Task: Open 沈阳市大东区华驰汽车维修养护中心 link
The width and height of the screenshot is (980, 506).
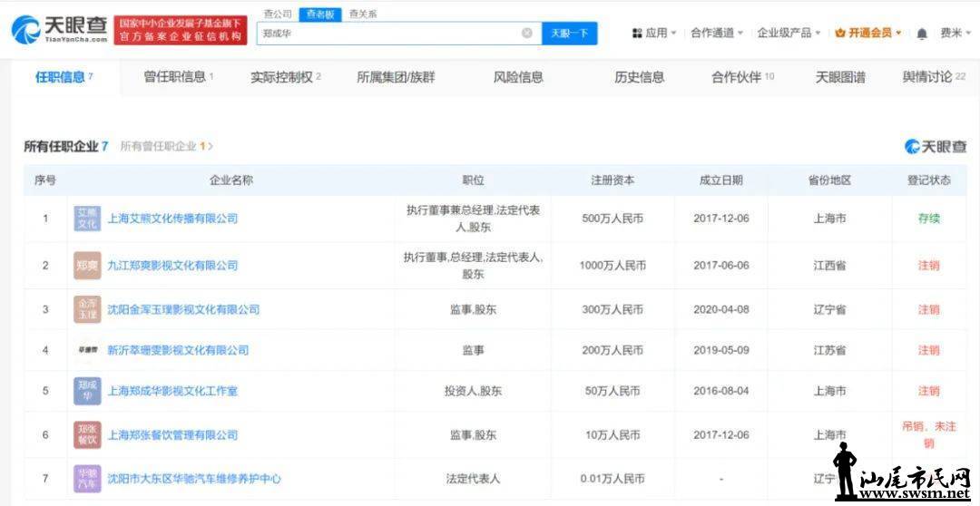Action: tap(194, 479)
